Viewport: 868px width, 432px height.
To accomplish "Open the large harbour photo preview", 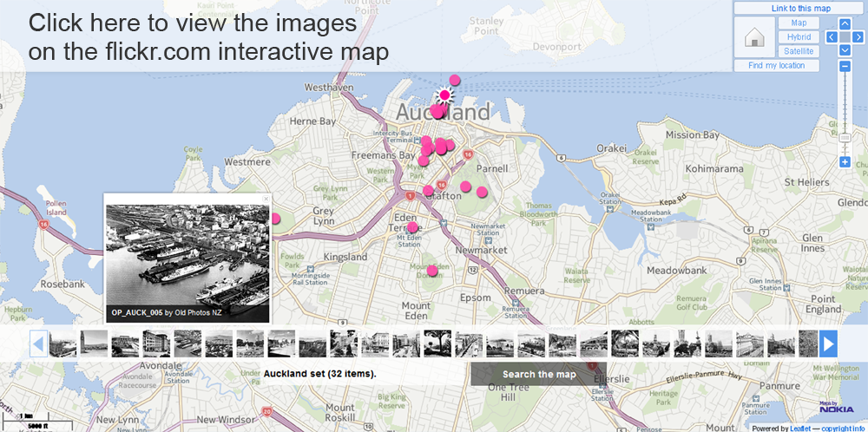I will (187, 252).
